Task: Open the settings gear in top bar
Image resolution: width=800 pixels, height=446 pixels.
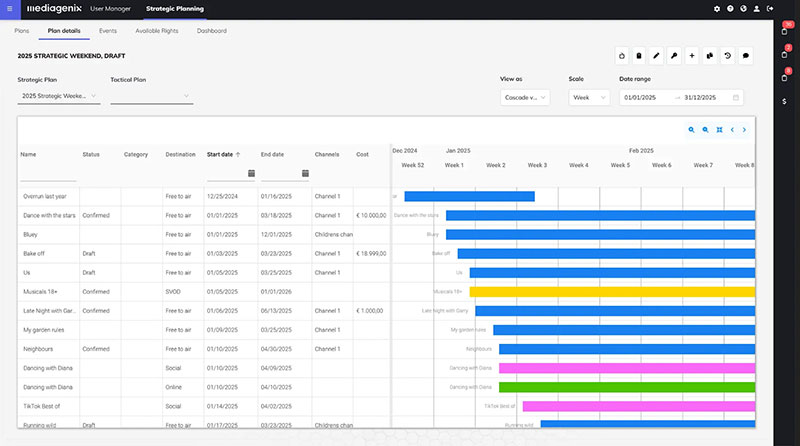Action: click(717, 9)
